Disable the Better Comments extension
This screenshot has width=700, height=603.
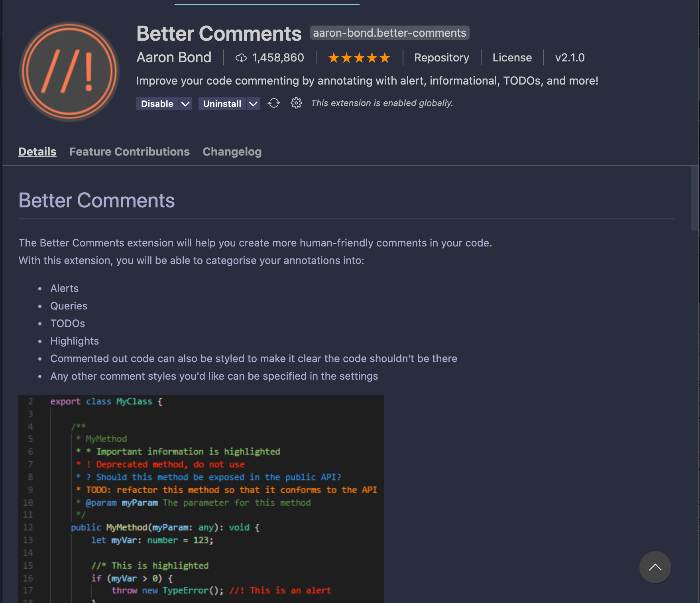pos(157,104)
